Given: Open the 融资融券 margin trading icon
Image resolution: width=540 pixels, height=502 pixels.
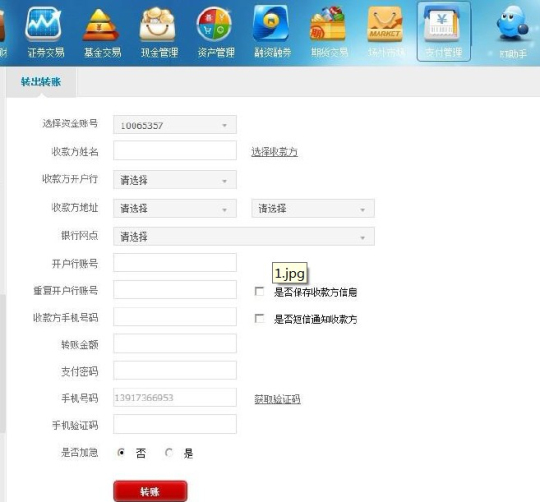Looking at the screenshot, I should pyautogui.click(x=271, y=24).
